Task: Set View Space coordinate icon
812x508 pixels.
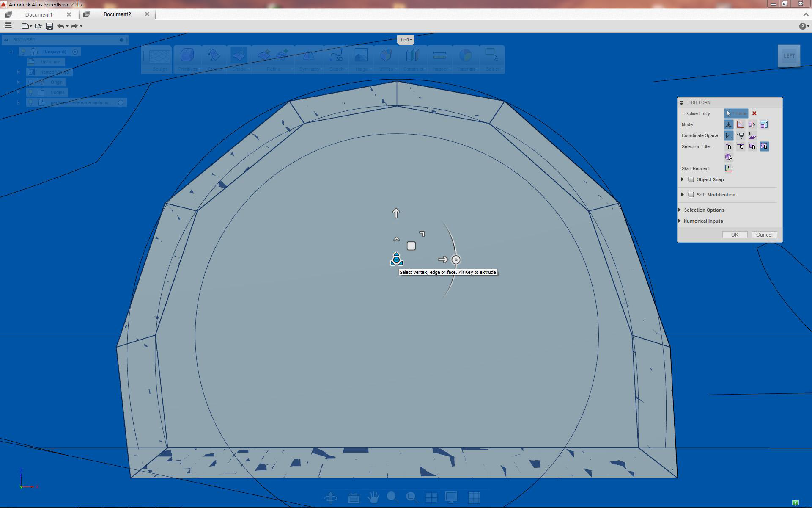Action: tap(740, 135)
